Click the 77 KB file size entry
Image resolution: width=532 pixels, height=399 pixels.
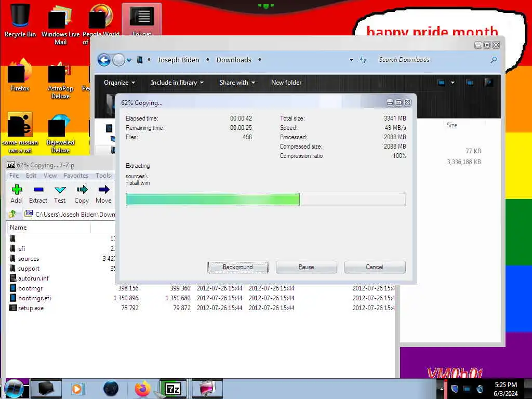[x=473, y=151]
